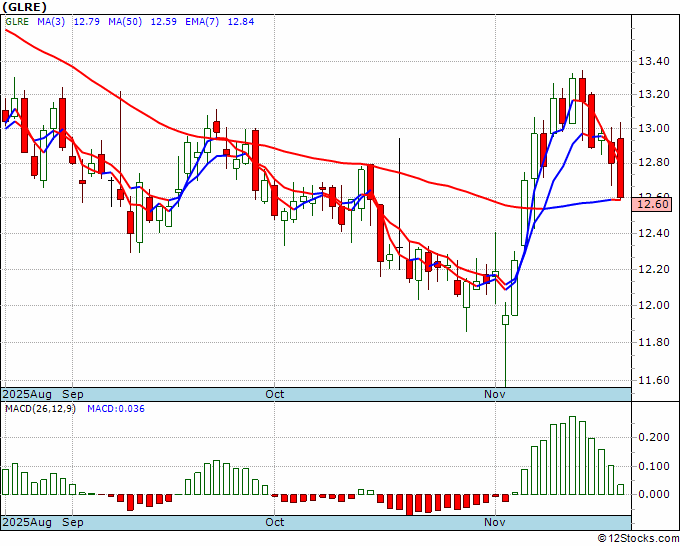The height and width of the screenshot is (546, 680).
Task: Click the lowest red MACD bar in October
Action: click(409, 505)
